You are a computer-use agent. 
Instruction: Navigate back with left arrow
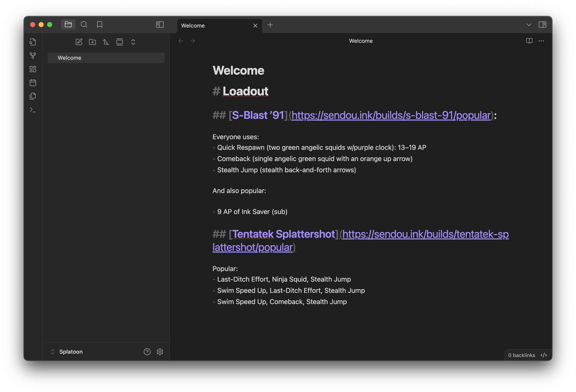tap(181, 41)
